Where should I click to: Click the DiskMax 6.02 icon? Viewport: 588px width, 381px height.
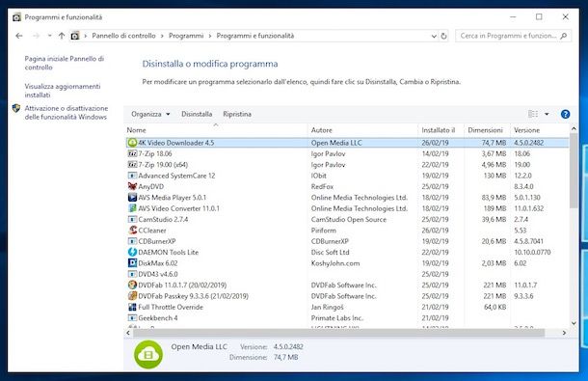coord(132,263)
